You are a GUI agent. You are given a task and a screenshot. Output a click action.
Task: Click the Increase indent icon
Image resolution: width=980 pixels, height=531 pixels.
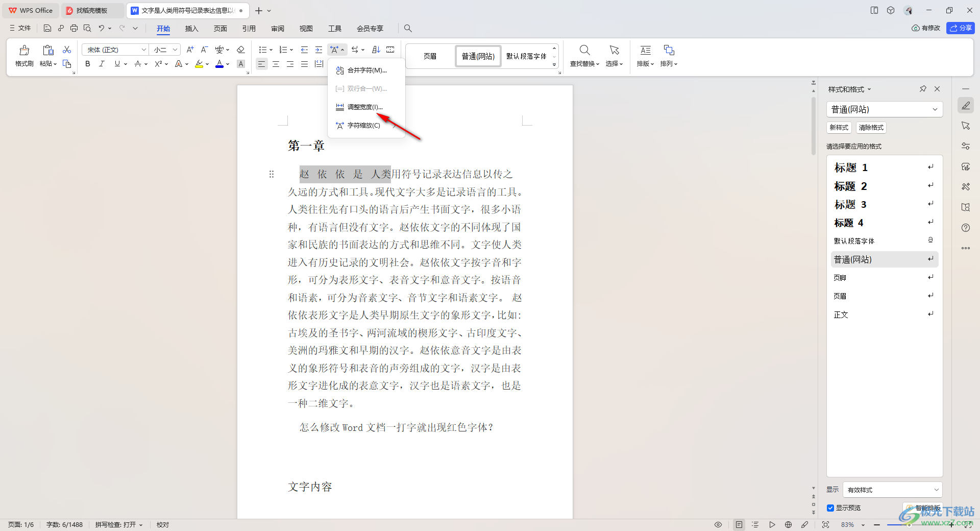tap(319, 50)
